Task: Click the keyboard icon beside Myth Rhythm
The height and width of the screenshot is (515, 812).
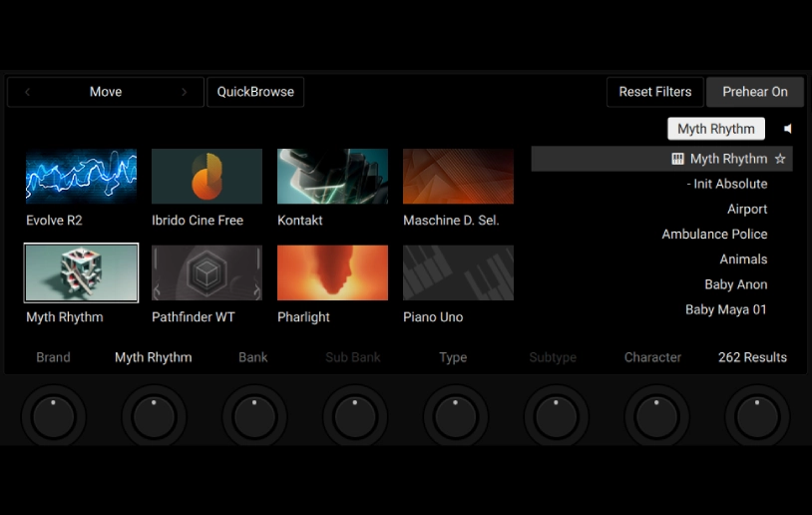Action: (x=678, y=159)
